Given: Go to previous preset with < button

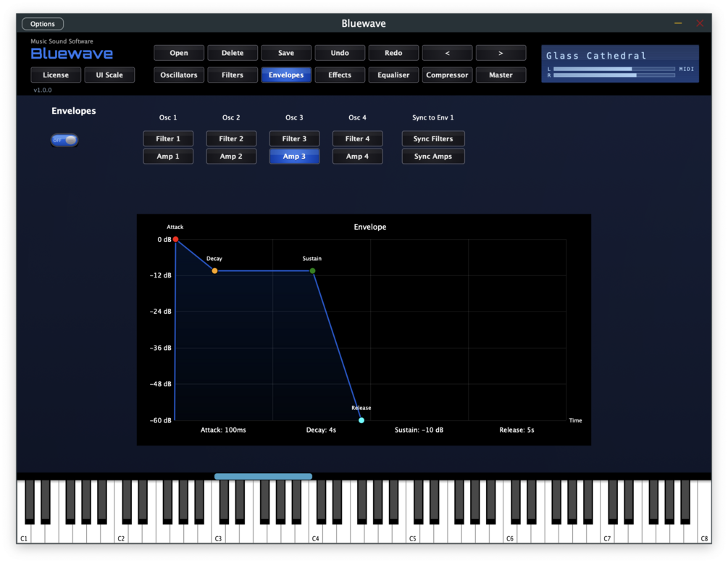Looking at the screenshot, I should [x=447, y=53].
